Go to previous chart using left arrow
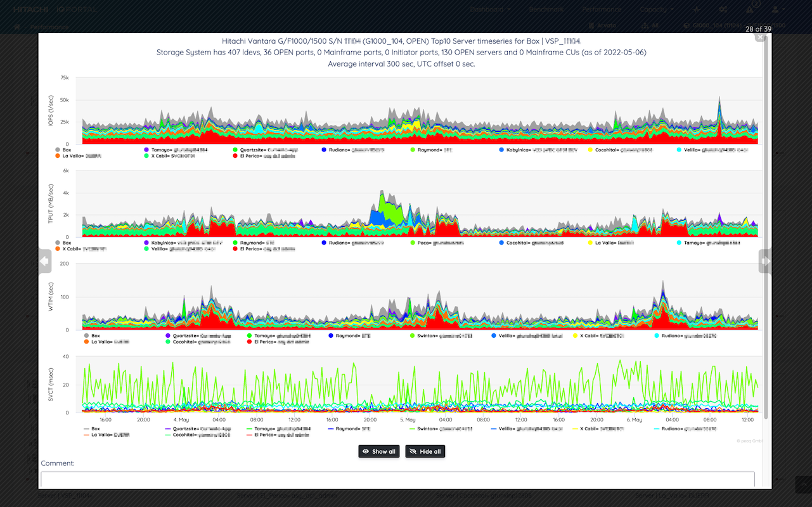The width and height of the screenshot is (812, 507). tap(44, 260)
